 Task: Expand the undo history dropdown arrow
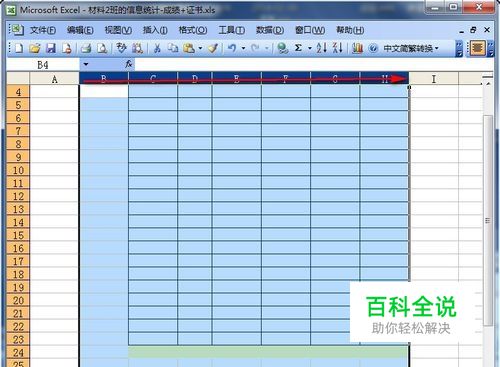pos(243,48)
